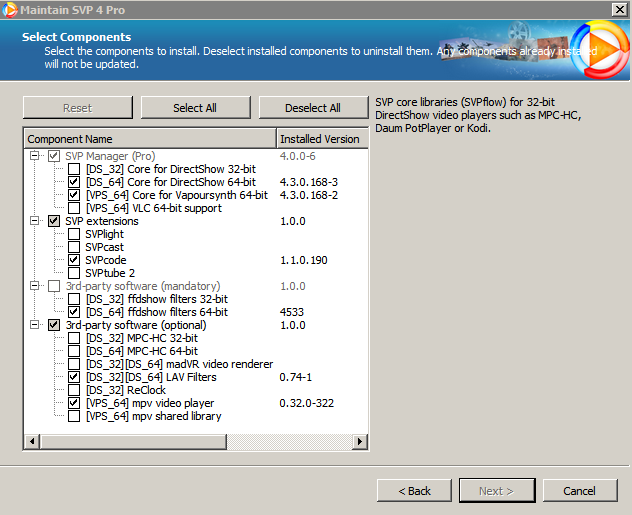632x515 pixels.
Task: Click the SVP app icon in title bar
Action: click(10, 10)
